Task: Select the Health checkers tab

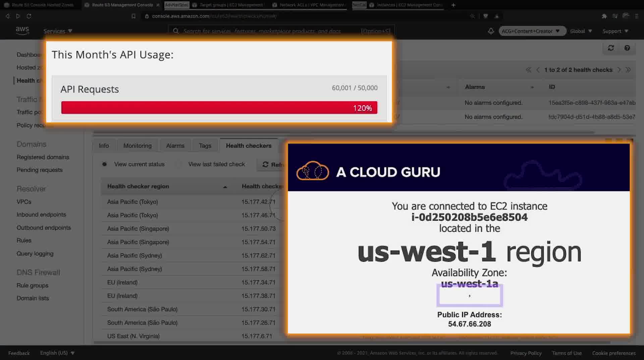Action: coord(249,146)
